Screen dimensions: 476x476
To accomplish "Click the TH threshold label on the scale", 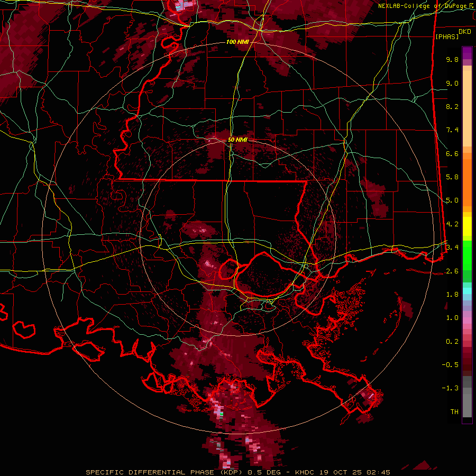I will pos(454,412).
